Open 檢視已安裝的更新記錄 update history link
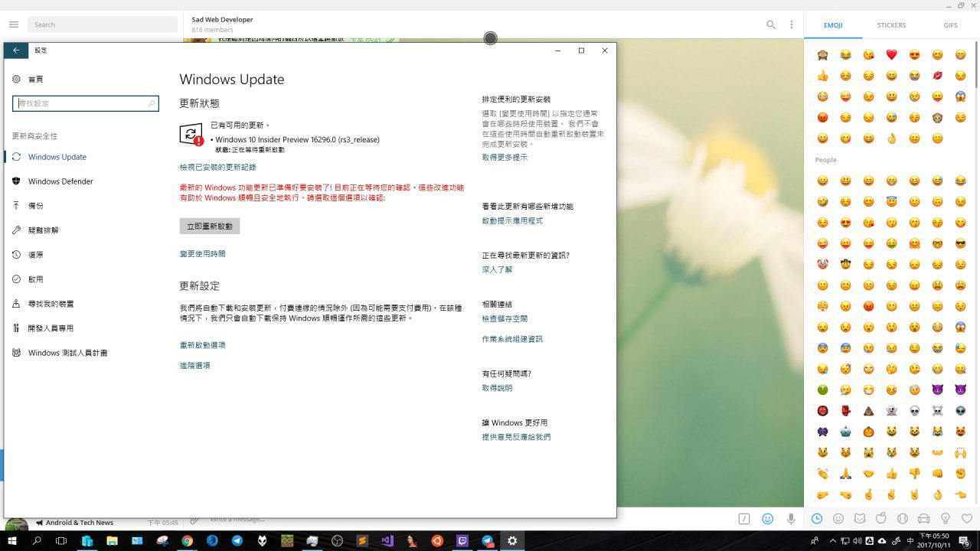Screen dimensions: 980x551 point(218,167)
